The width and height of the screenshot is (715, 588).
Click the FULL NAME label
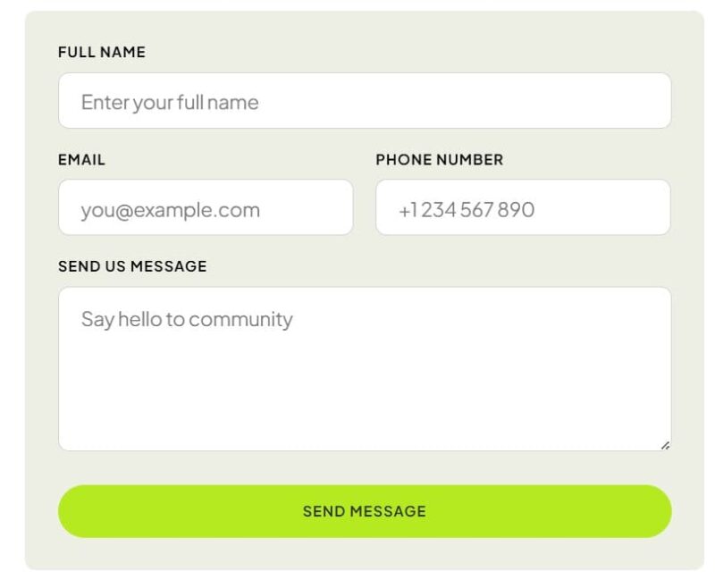(x=102, y=53)
